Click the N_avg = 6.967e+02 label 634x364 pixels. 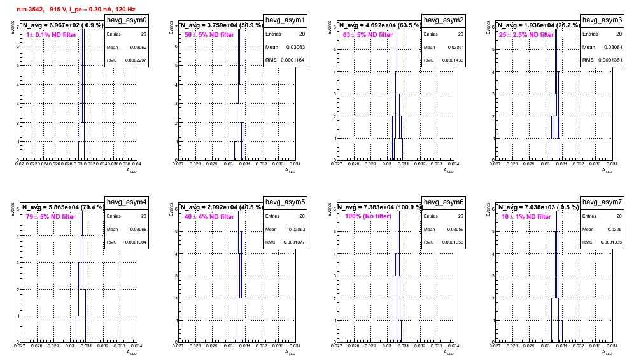(x=62, y=25)
